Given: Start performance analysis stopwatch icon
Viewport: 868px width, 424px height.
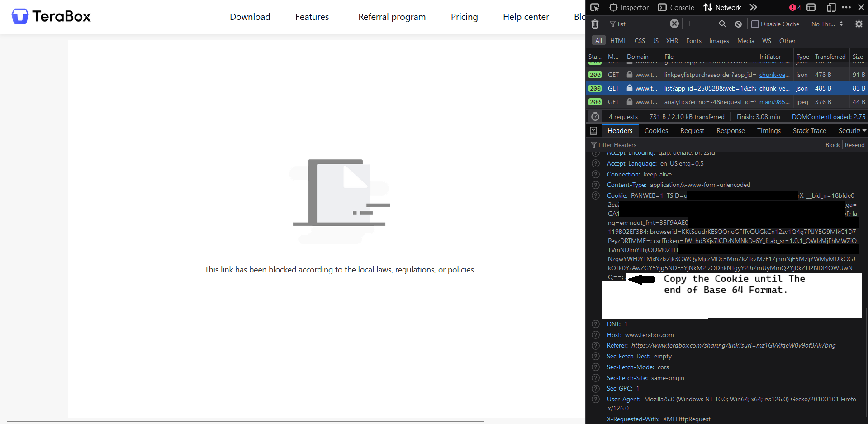Looking at the screenshot, I should [x=595, y=117].
